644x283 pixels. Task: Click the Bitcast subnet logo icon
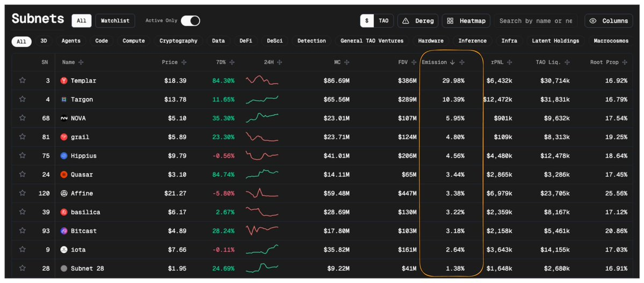tap(64, 231)
